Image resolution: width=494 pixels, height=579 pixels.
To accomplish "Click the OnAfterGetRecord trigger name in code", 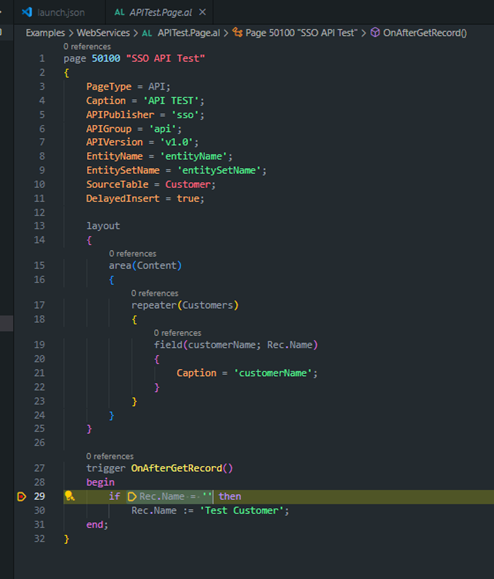I will tap(177, 468).
